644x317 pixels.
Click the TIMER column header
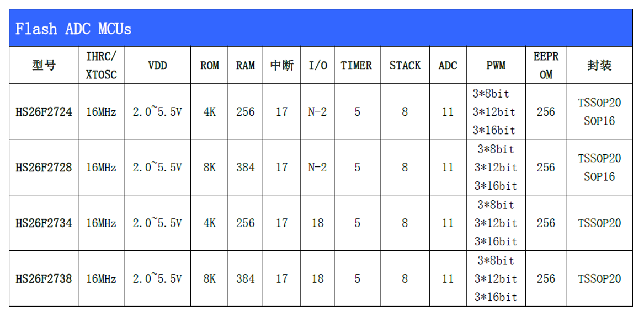[356, 66]
